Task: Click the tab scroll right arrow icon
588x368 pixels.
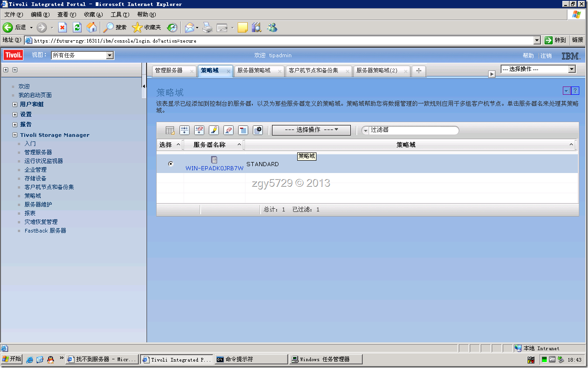Action: pos(492,74)
